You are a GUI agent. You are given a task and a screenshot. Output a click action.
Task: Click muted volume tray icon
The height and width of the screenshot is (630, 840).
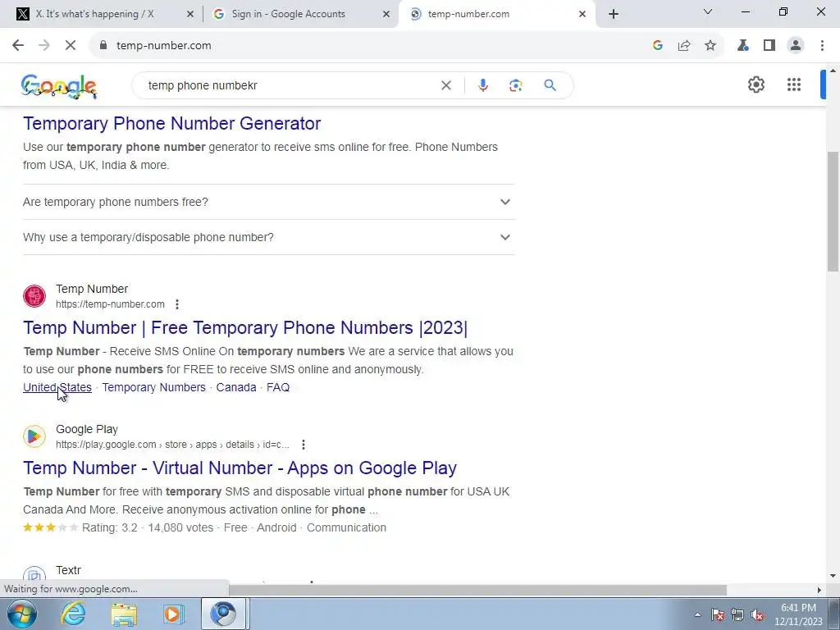tap(757, 614)
